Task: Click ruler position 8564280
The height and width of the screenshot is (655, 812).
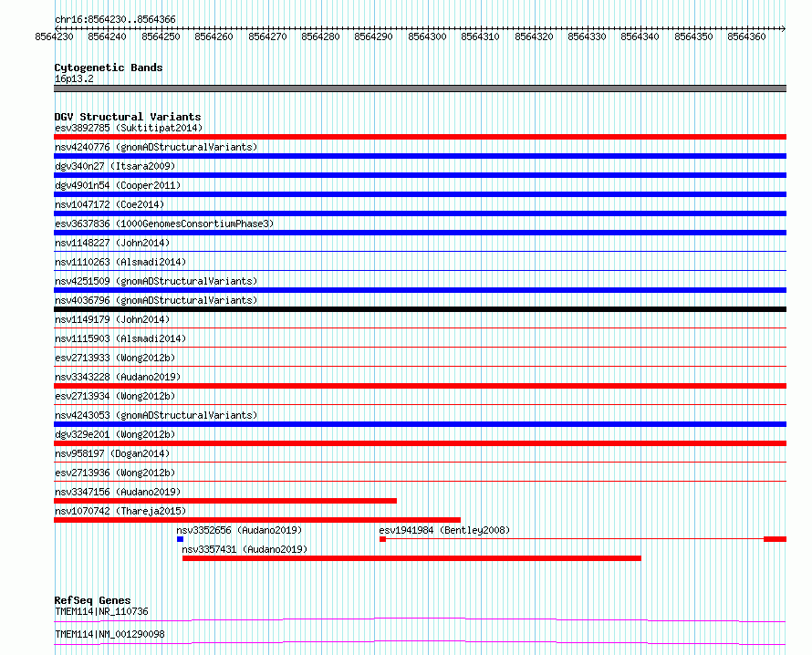Action: [x=320, y=36]
